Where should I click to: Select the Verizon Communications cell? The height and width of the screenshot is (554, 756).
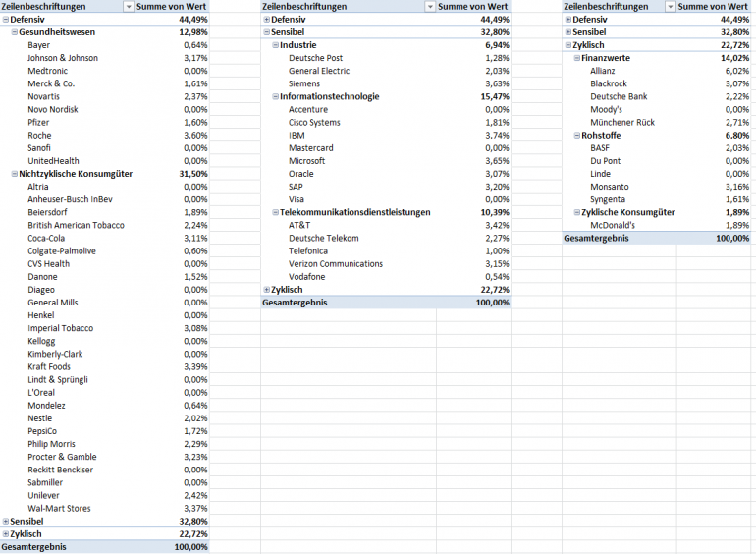pos(336,264)
